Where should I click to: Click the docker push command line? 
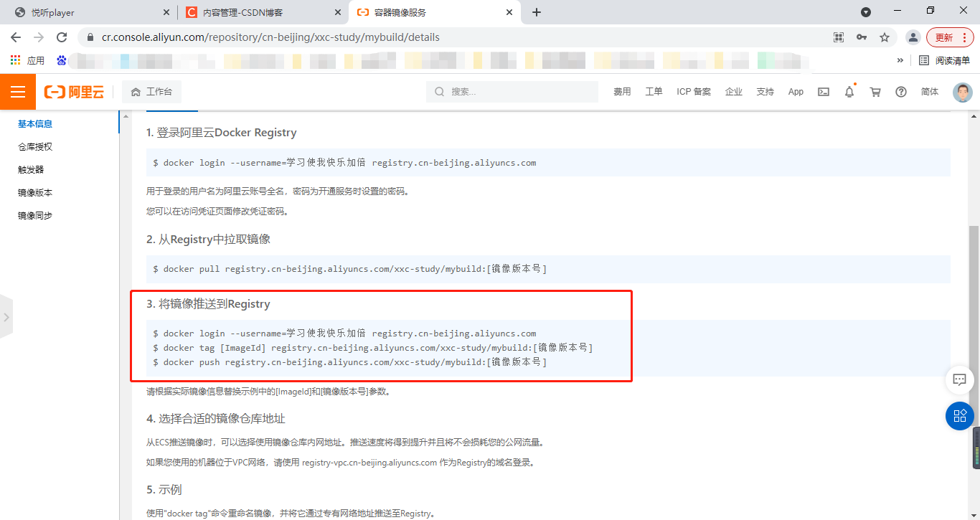point(349,362)
